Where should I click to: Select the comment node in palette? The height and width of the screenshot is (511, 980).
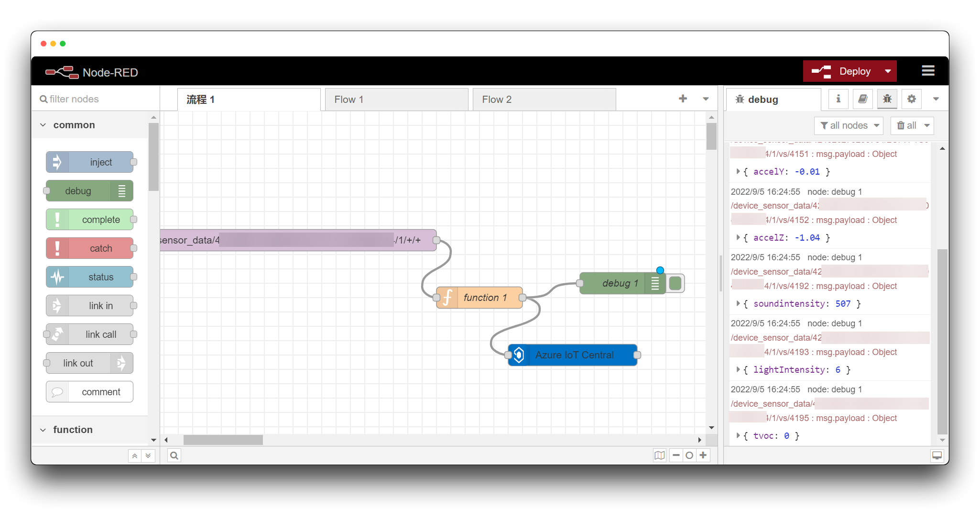89,392
